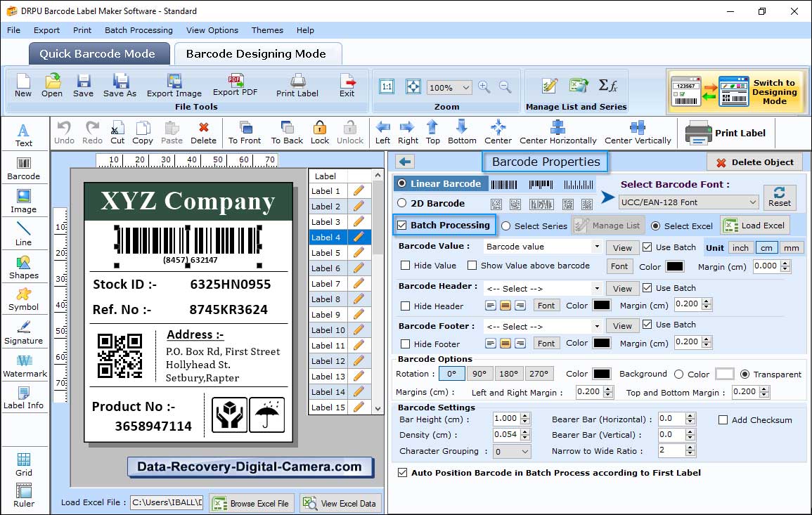Click the Load Excel button

755,226
